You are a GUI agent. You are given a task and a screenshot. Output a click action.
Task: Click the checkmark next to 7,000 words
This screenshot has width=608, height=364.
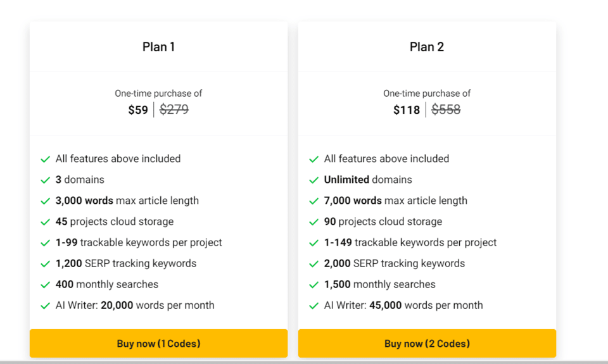[313, 201]
